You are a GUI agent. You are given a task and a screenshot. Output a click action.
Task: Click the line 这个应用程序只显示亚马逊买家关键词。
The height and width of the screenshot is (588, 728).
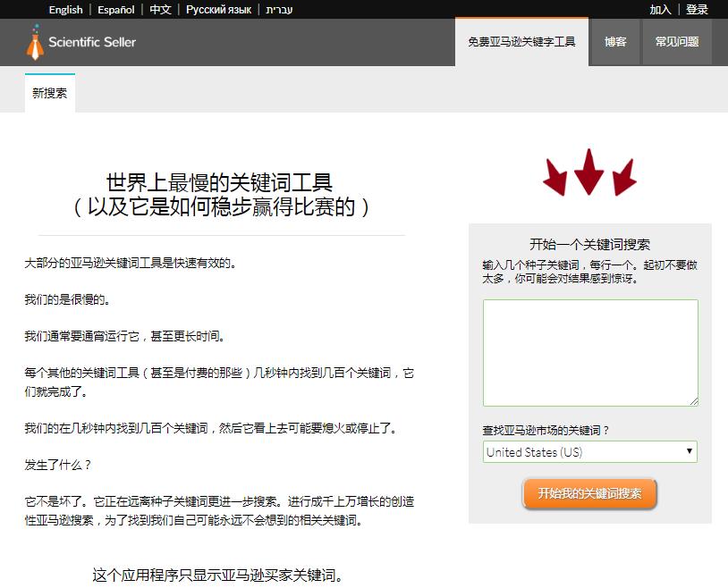(x=217, y=575)
